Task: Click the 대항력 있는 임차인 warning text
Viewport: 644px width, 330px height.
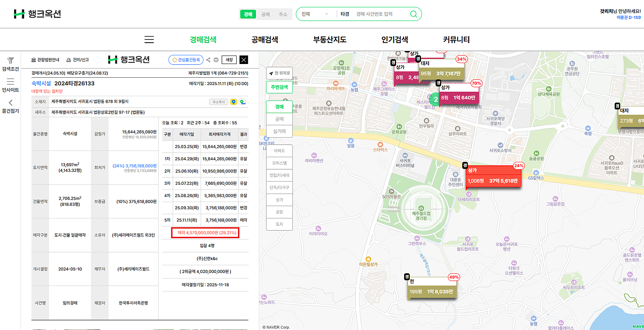Action: [x=47, y=91]
